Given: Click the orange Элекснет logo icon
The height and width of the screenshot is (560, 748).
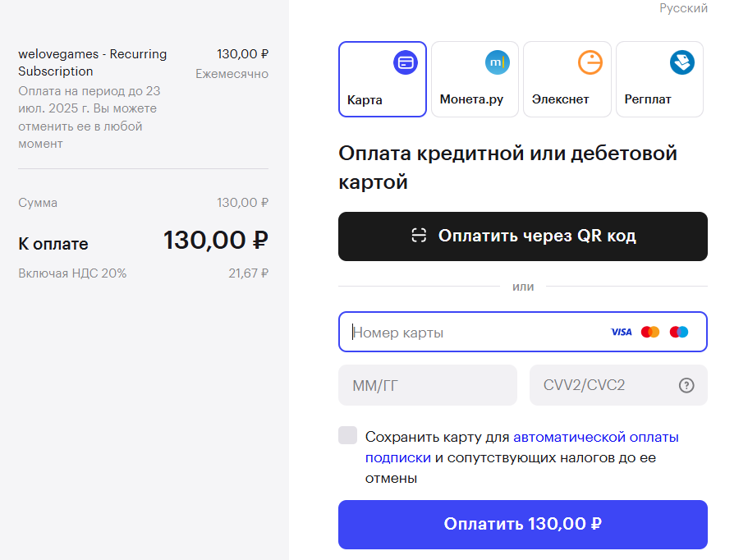Looking at the screenshot, I should [x=590, y=62].
